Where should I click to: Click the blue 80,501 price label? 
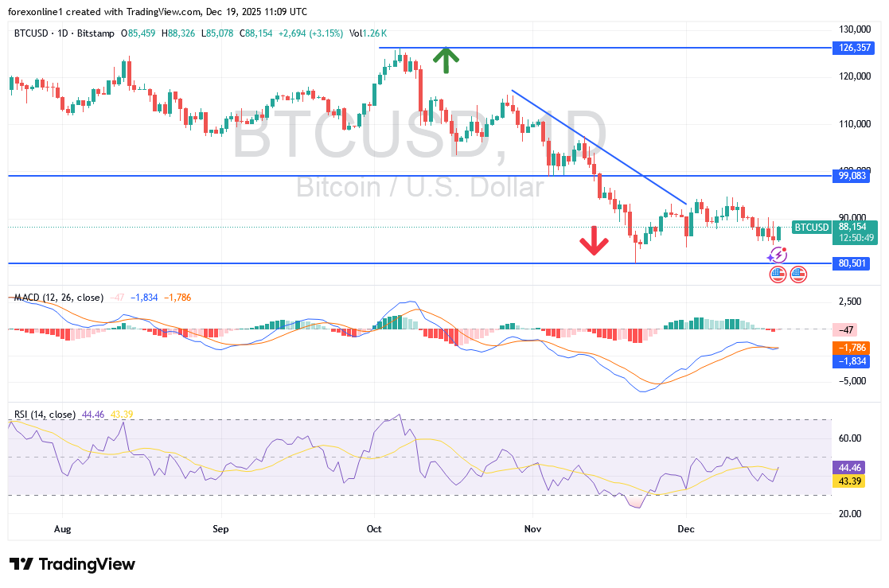(851, 263)
